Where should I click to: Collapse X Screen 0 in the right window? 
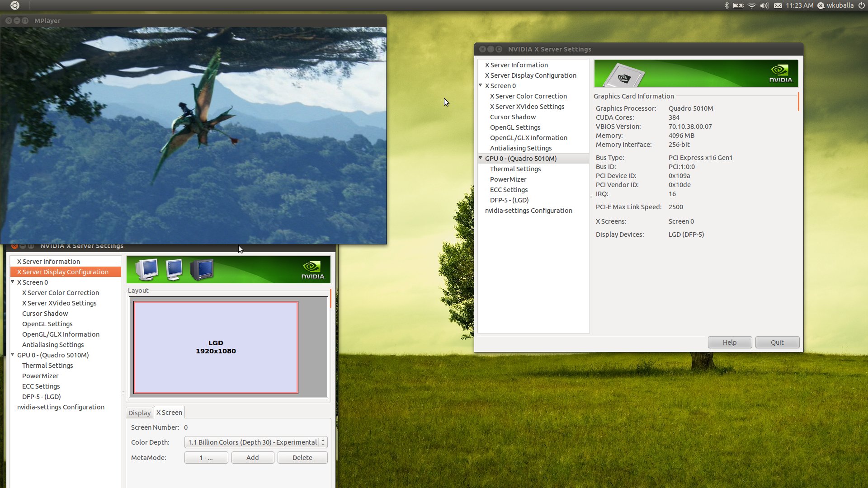pos(481,85)
